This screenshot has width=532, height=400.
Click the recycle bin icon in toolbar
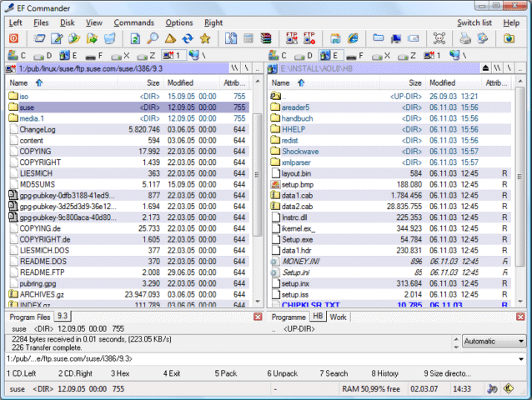click(110, 38)
